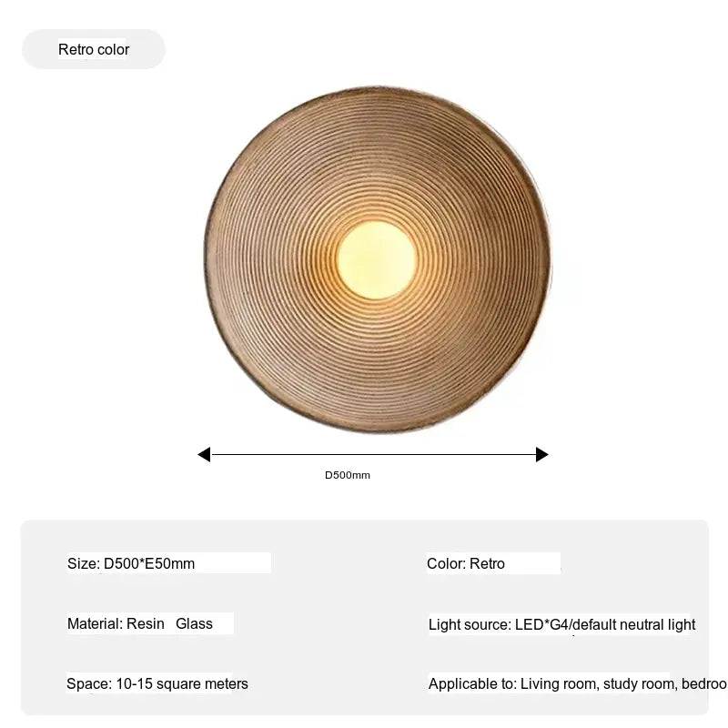The image size is (728, 728).
Task: Click the left arrowhead of dimension line
Action: click(x=204, y=454)
